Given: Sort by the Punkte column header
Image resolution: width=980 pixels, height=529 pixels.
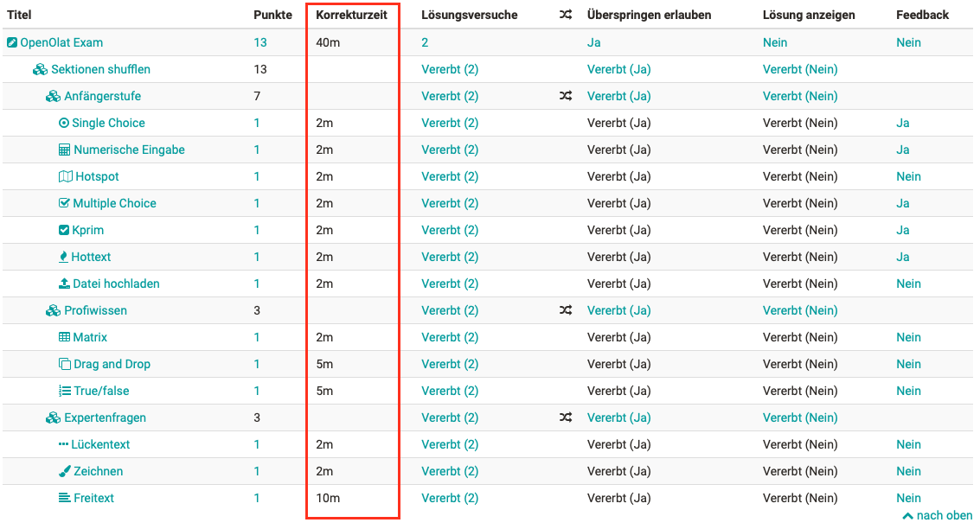Looking at the screenshot, I should (272, 15).
